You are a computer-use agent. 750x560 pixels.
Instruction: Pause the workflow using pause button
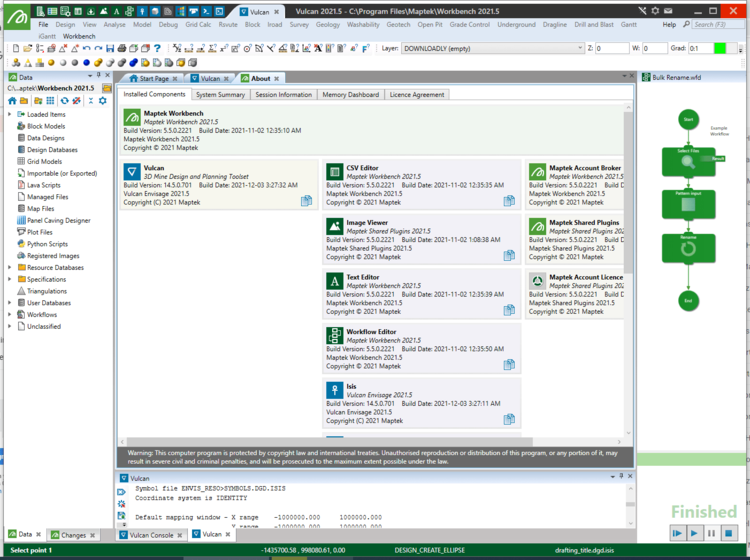[x=712, y=534]
